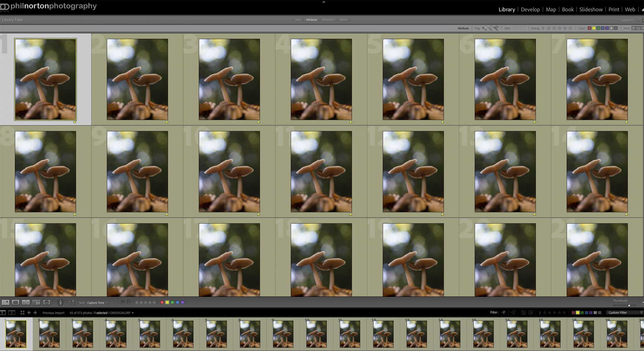
Task: Toggle the sort direction A-Z icon
Action: point(73,302)
